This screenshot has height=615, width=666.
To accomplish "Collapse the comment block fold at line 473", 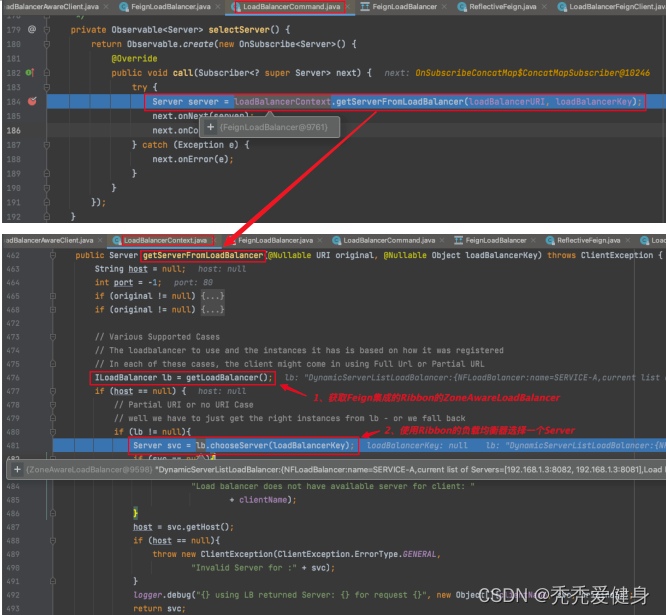I will pos(53,337).
